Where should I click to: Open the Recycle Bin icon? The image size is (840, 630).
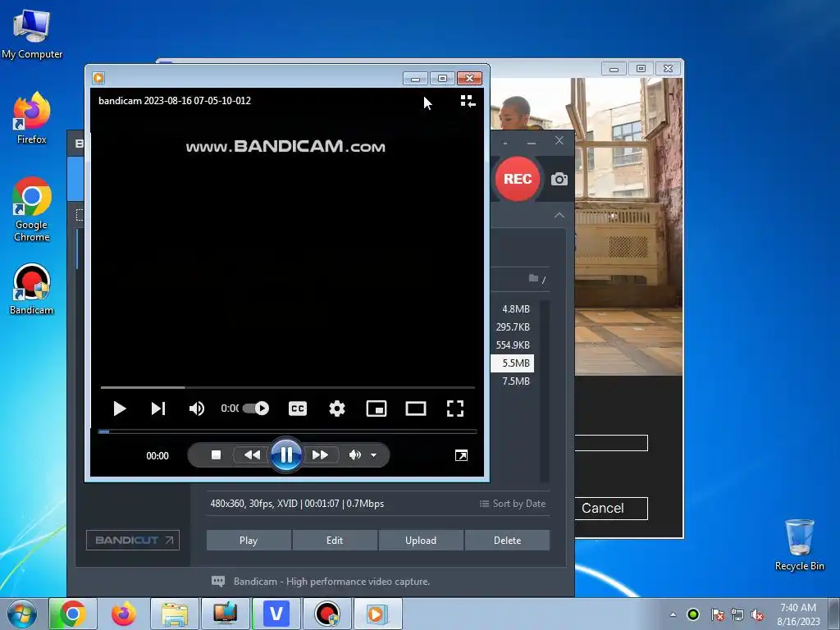click(x=799, y=545)
